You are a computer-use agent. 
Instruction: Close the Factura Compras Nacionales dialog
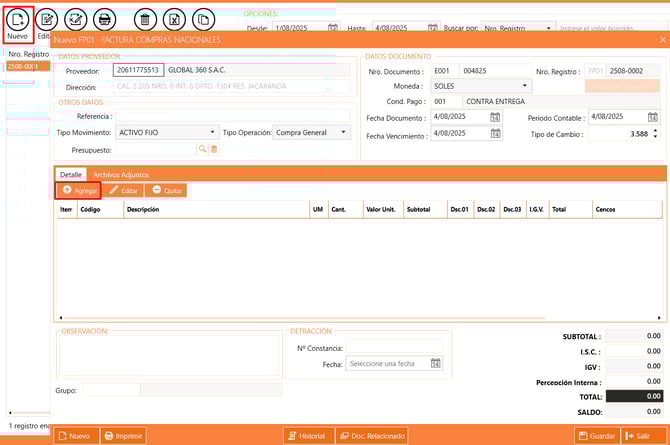pos(663,40)
